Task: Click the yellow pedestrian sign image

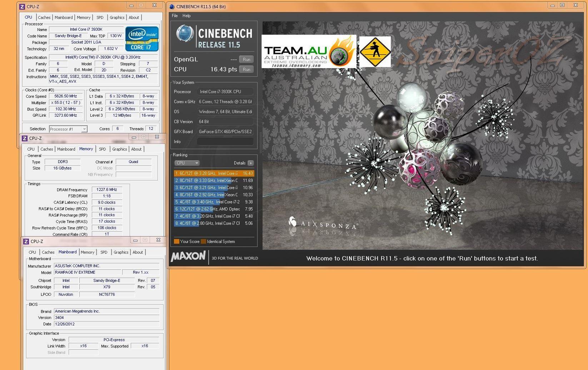Action: point(375,51)
